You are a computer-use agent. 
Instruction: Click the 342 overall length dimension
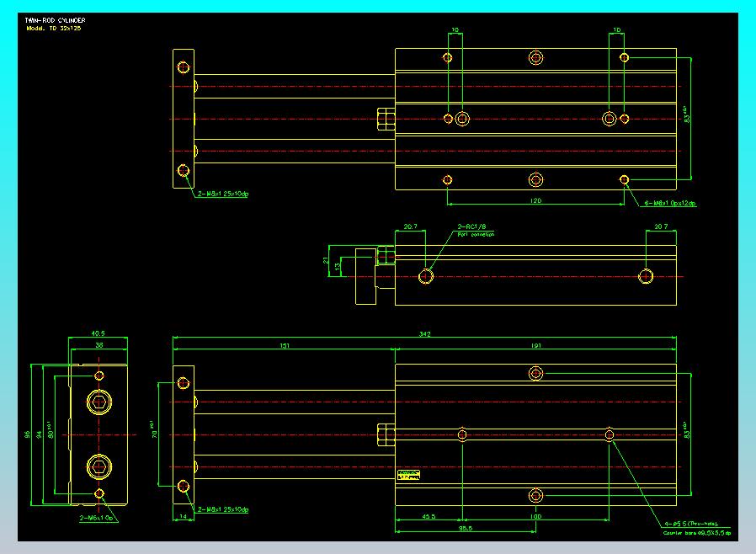[425, 333]
